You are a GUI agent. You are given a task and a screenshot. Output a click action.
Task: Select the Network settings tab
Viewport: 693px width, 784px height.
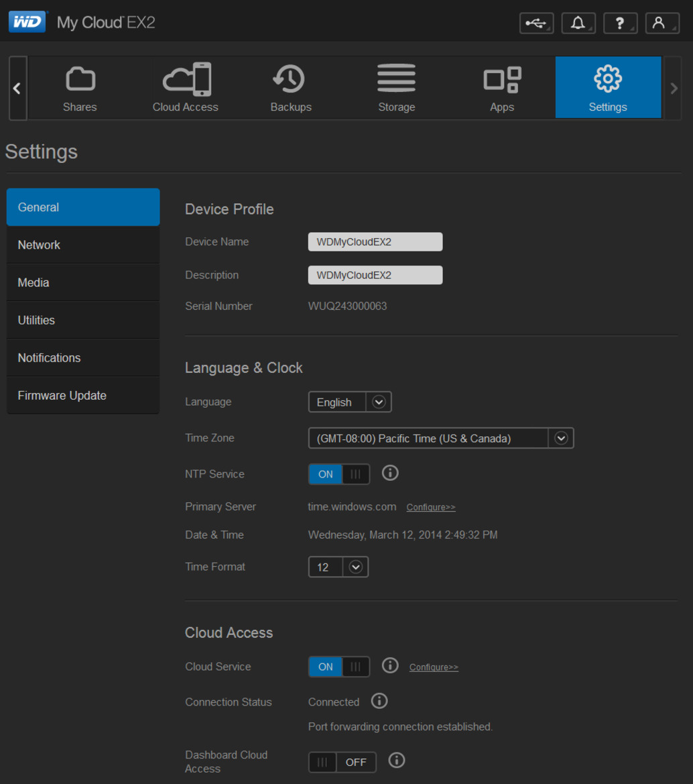(83, 245)
